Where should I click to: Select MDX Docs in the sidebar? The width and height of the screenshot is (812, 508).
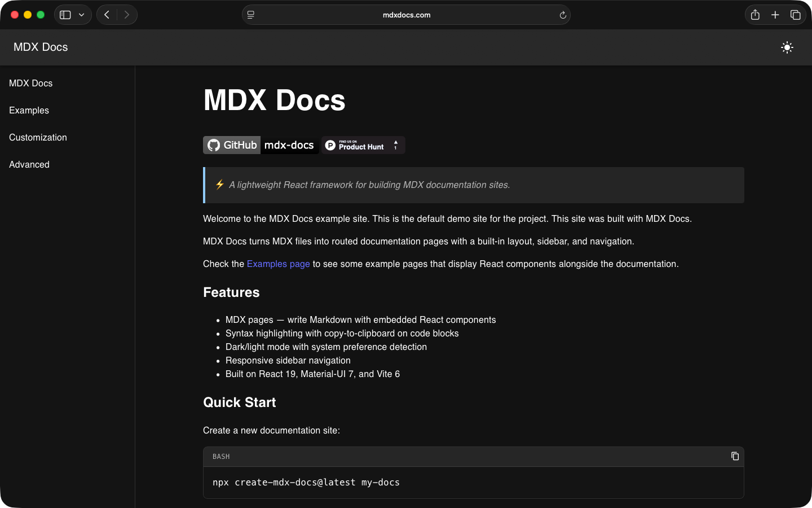[x=31, y=84]
